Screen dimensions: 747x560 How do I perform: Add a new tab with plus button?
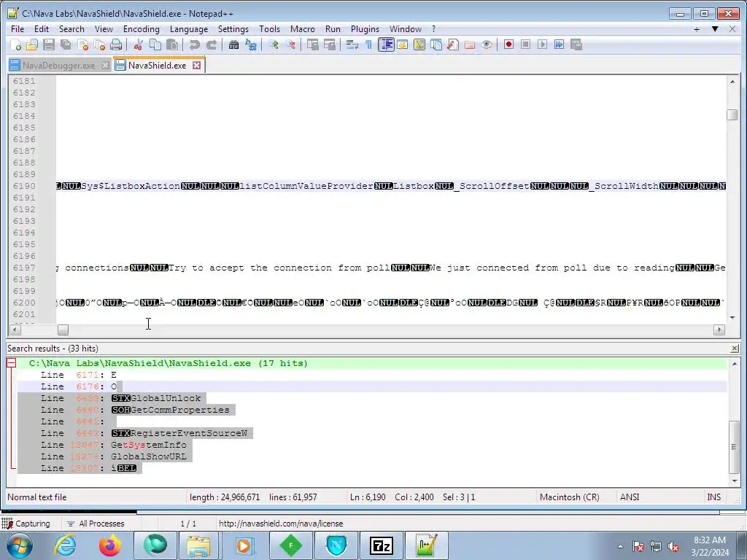(x=697, y=29)
